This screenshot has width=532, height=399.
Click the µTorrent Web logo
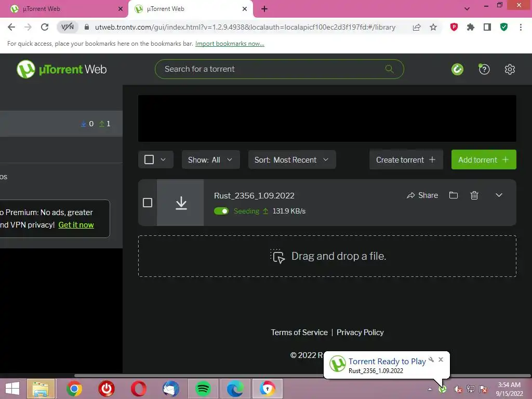(x=61, y=69)
